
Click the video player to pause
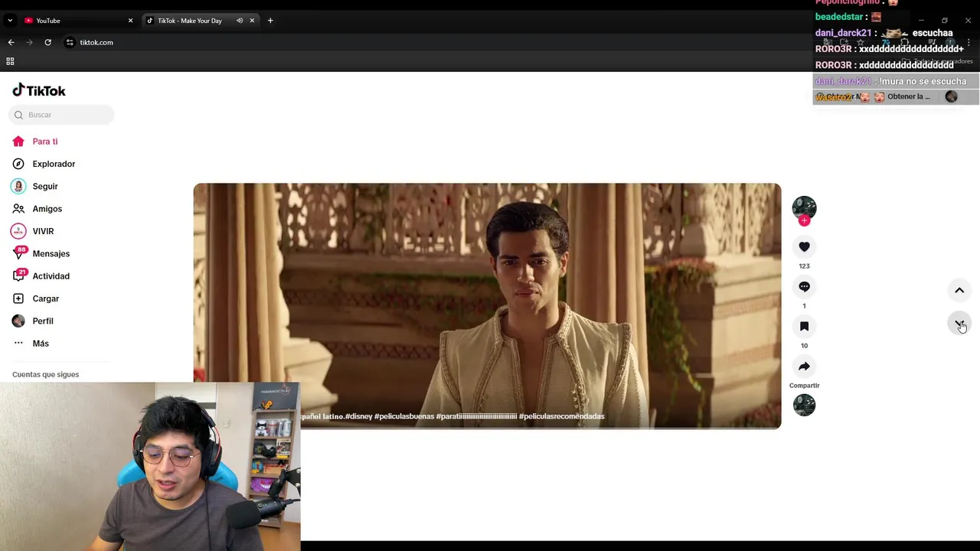tap(487, 305)
